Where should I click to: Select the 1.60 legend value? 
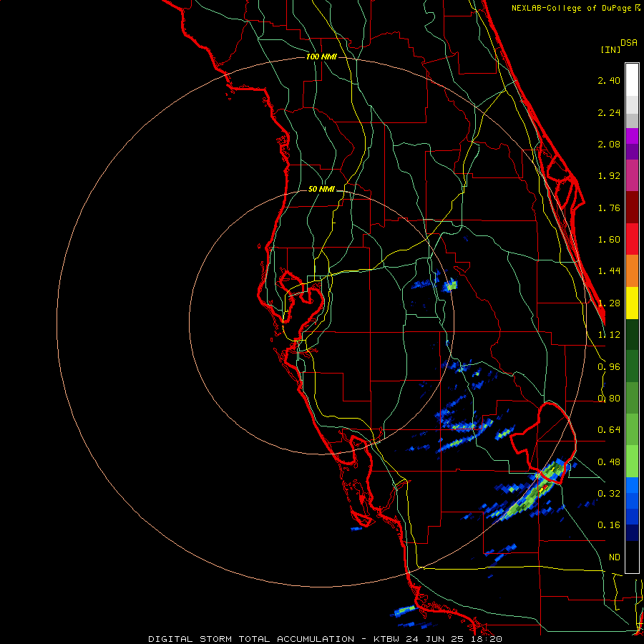coord(609,240)
